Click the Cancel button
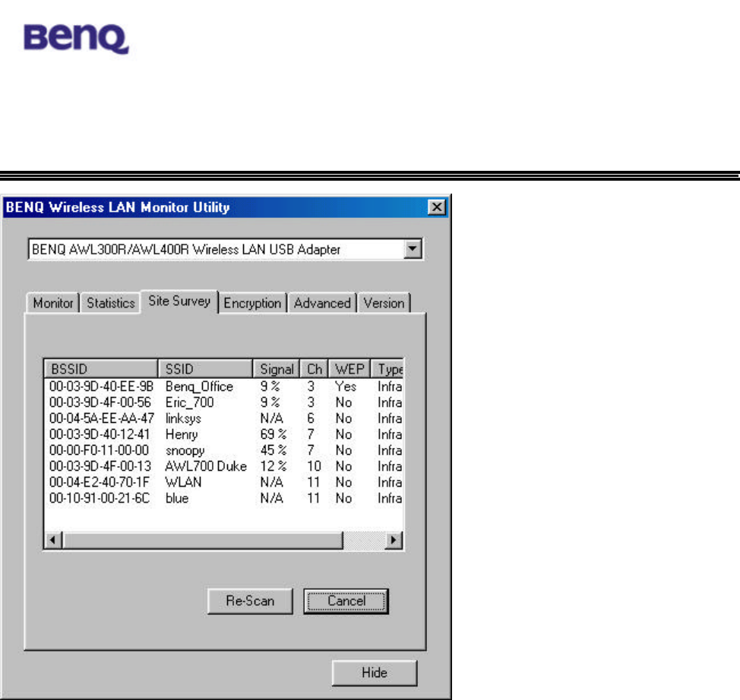740x700 pixels. [x=346, y=601]
